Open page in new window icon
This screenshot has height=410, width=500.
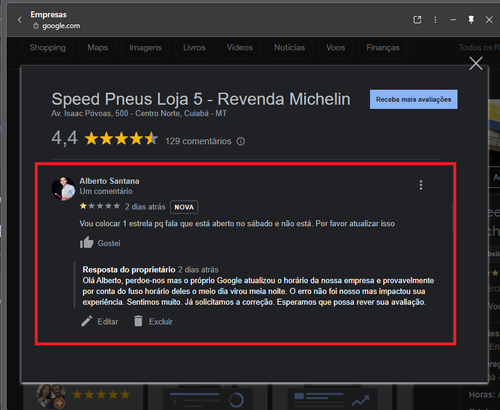(x=417, y=20)
